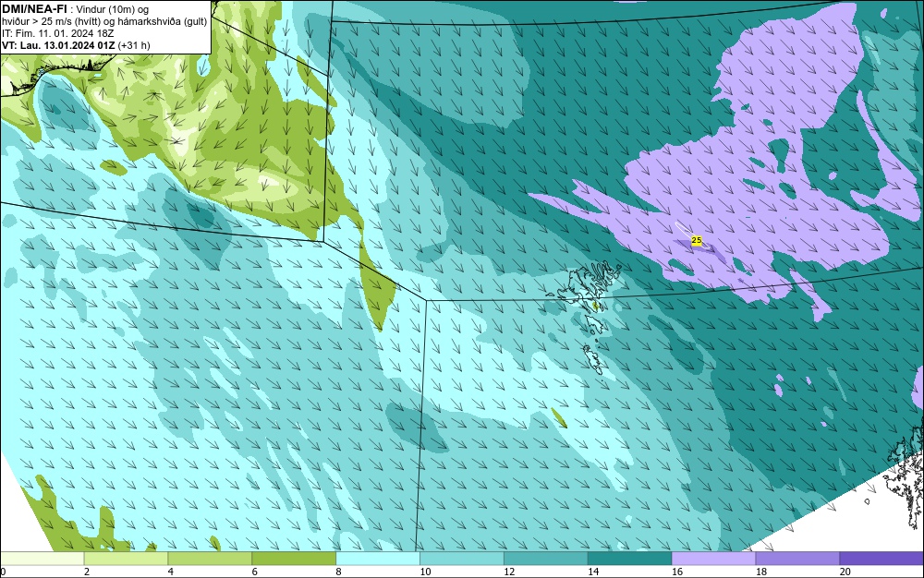The width and height of the screenshot is (924, 578).
Task: Click the yellow "25" maximum gust label
Action: point(696,241)
